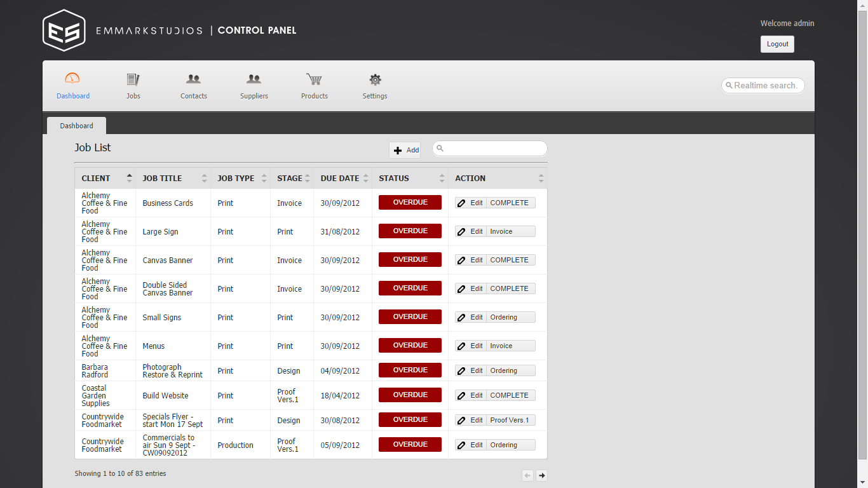
Task: Mark Build Website job as COMPLETE
Action: click(510, 395)
